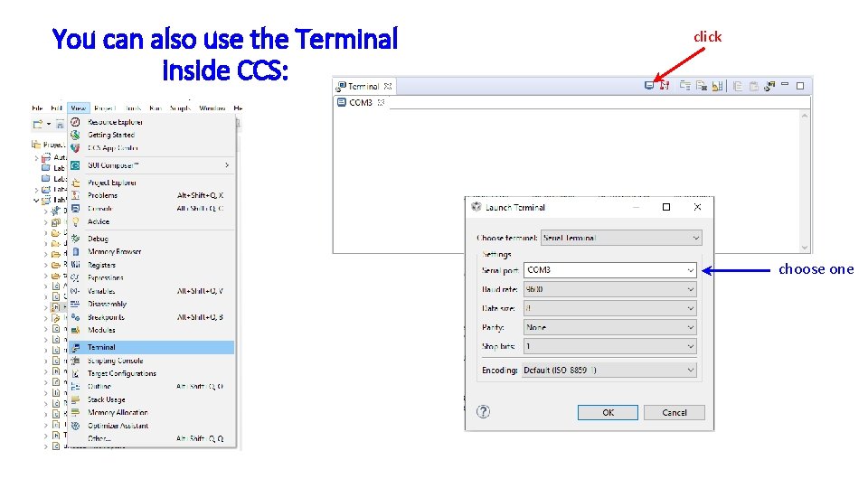Choose Optimizer Assistant in View menu
This screenshot has width=868, height=488.
152,426
